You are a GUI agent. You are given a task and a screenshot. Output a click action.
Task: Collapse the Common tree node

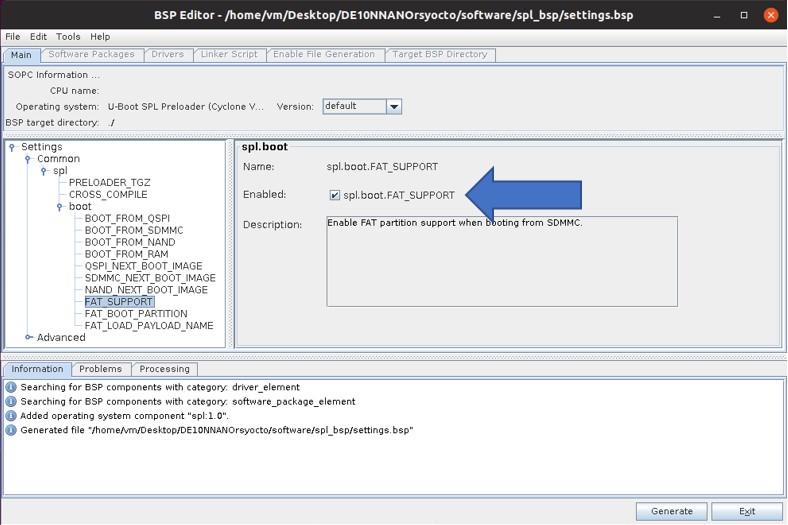click(x=28, y=160)
